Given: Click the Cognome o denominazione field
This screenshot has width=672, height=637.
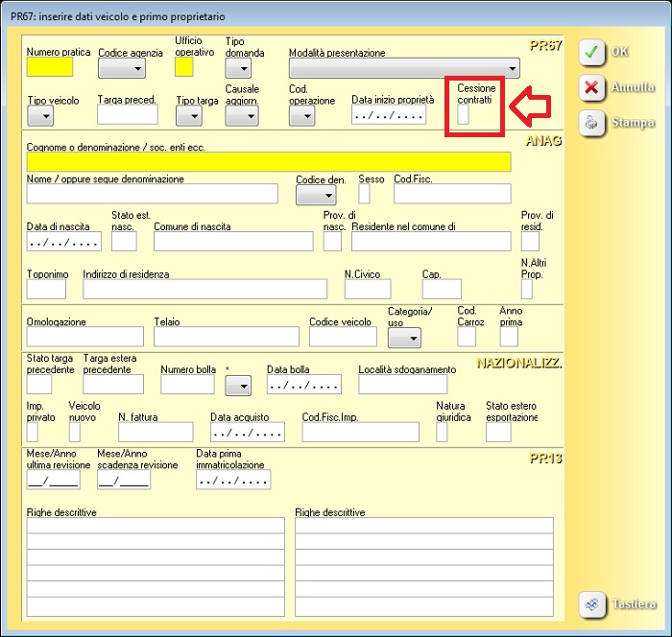Looking at the screenshot, I should coord(269,162).
